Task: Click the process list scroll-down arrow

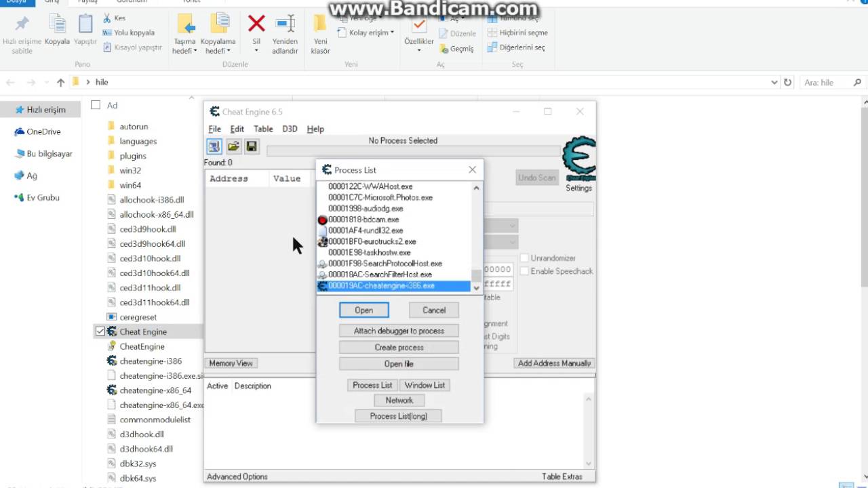Action: (x=476, y=287)
